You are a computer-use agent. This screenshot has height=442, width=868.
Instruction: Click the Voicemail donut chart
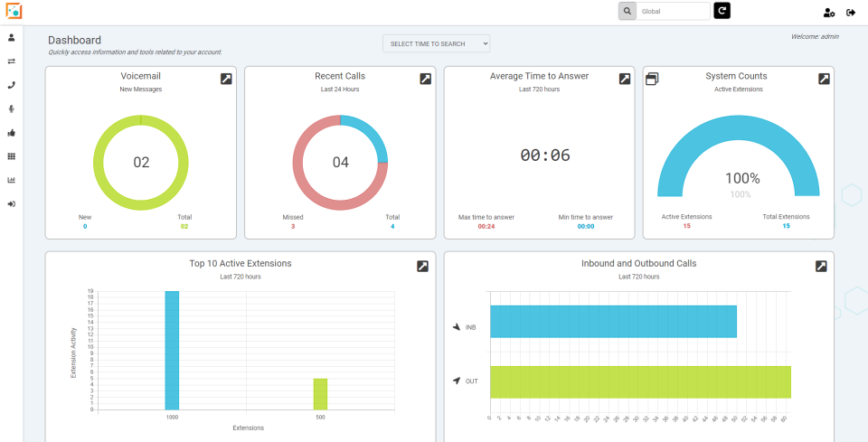[141, 162]
